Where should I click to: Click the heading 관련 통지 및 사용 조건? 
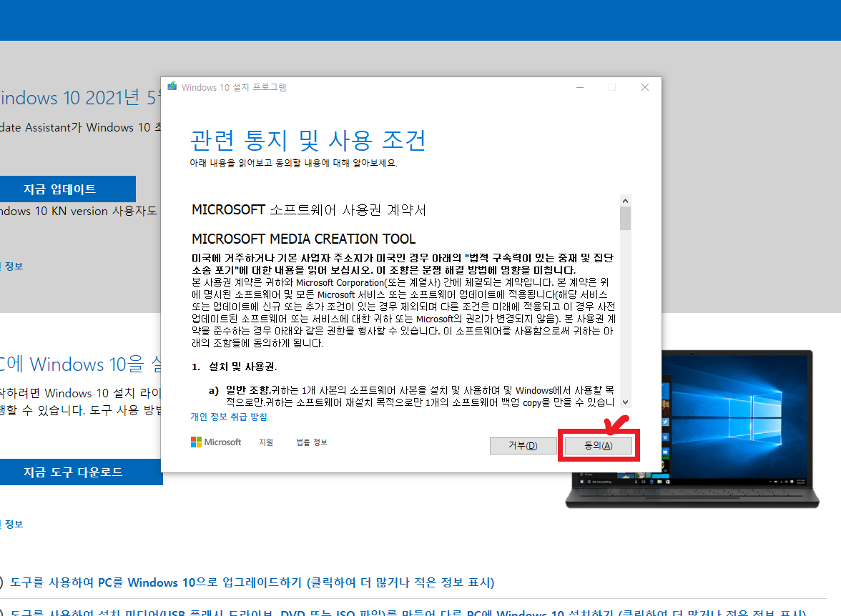tap(308, 141)
